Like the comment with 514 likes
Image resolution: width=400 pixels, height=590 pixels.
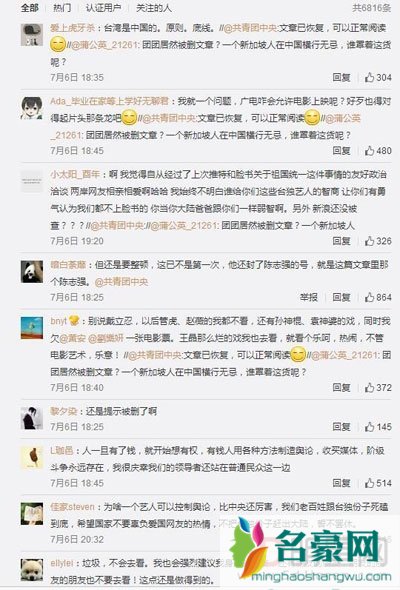(378, 483)
